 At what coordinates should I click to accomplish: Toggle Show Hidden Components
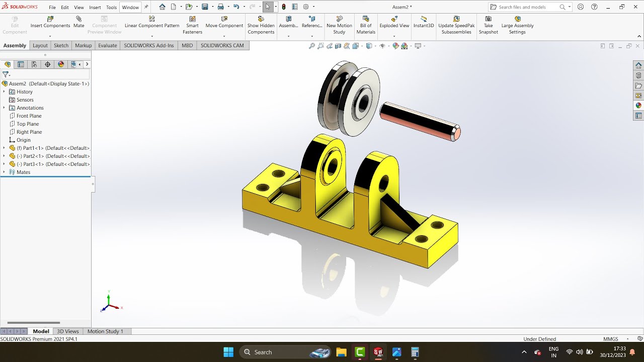tap(261, 25)
